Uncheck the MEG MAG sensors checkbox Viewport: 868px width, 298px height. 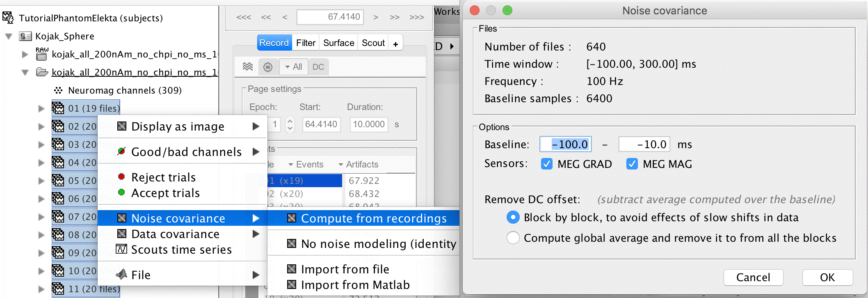[x=632, y=164]
